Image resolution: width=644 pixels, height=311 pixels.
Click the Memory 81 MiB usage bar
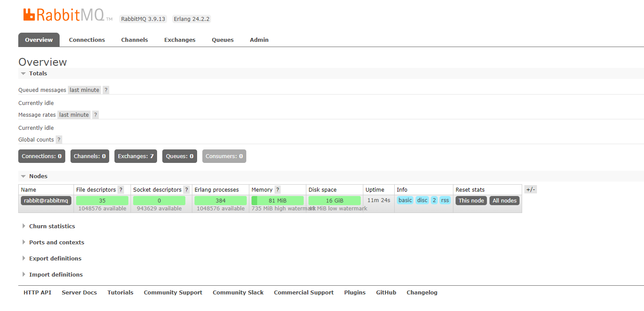click(x=278, y=201)
